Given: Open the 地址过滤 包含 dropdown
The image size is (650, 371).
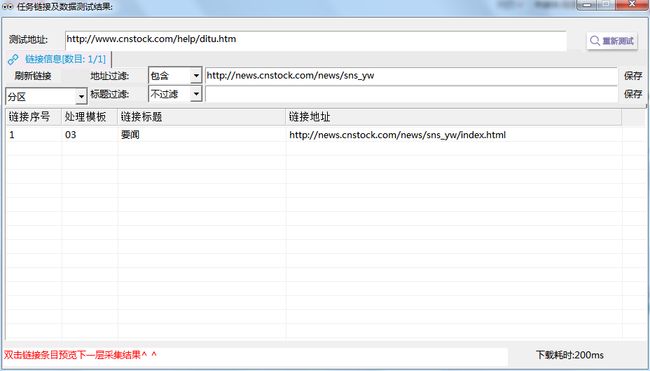Looking at the screenshot, I should [x=196, y=76].
